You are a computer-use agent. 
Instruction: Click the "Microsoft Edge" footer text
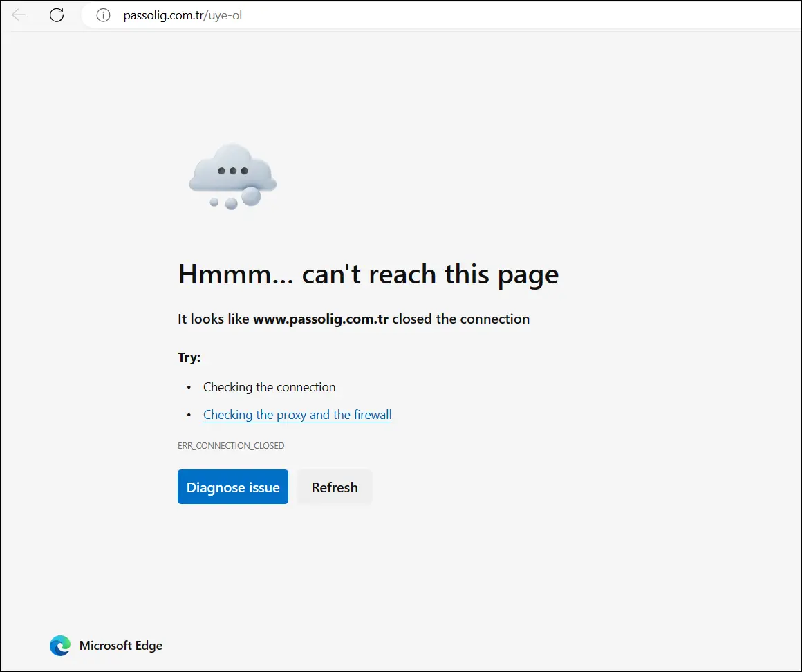(x=121, y=646)
